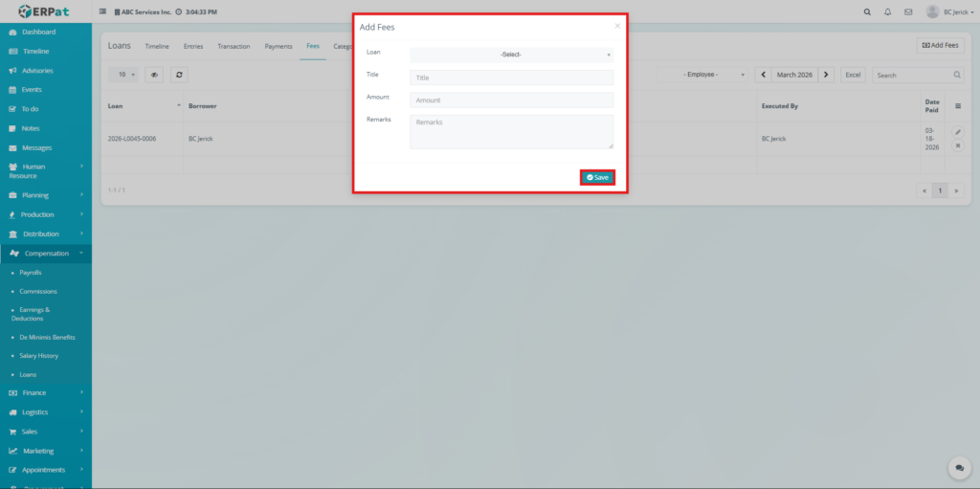980x489 pixels.
Task: Open the chat bubble icon
Action: pos(960,468)
